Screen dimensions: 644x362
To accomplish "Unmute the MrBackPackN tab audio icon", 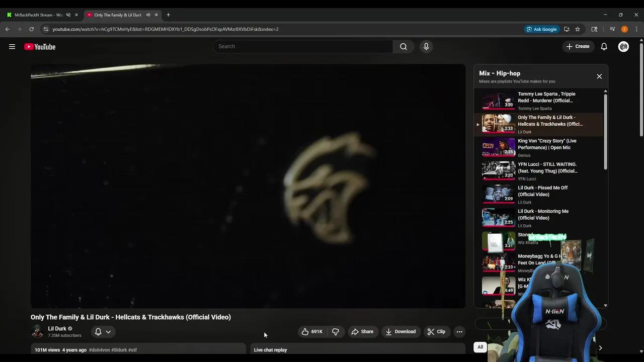I will pyautogui.click(x=68, y=15).
